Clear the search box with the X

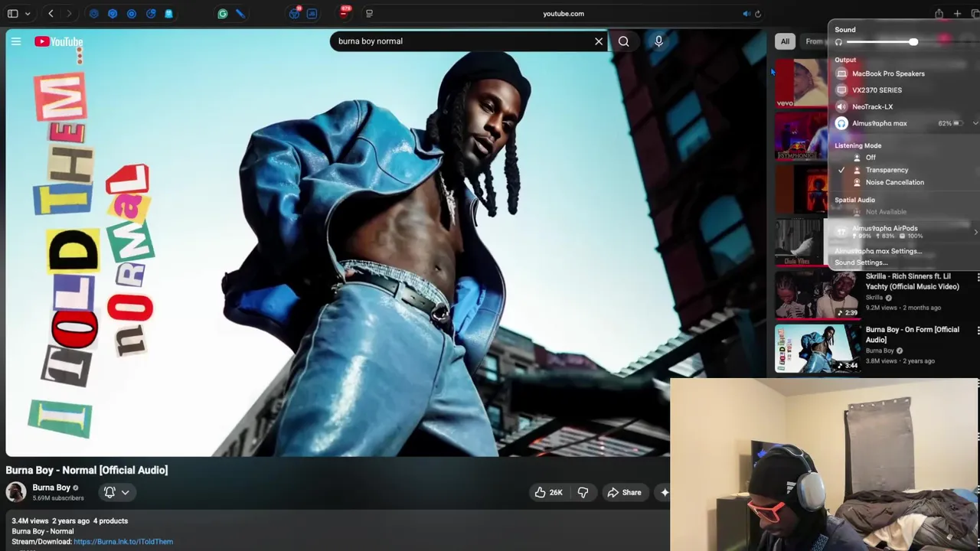599,41
